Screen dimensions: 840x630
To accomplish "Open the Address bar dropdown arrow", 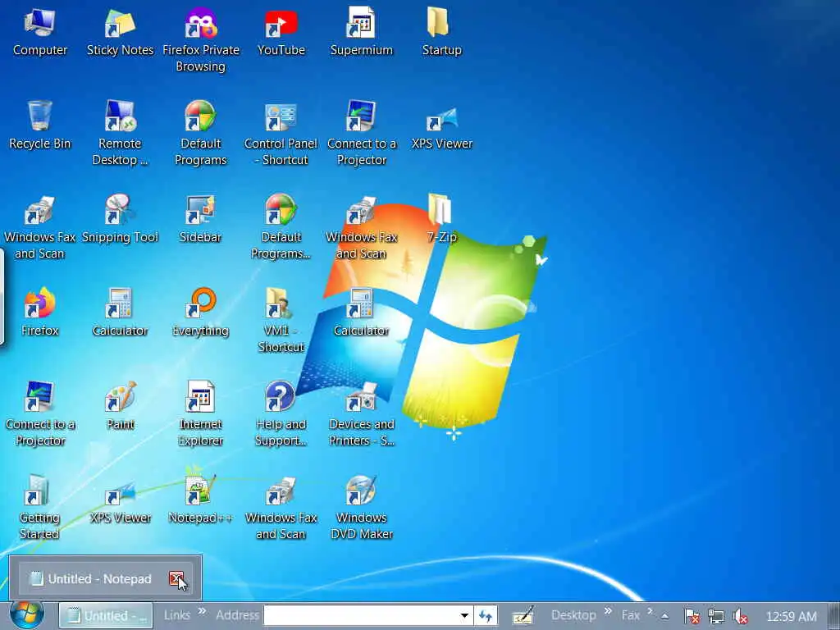I will pos(464,616).
